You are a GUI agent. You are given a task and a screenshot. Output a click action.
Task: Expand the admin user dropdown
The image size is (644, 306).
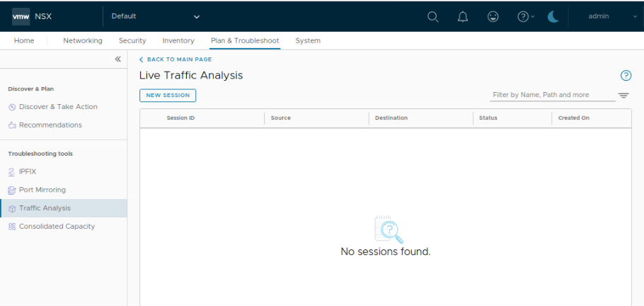click(607, 16)
